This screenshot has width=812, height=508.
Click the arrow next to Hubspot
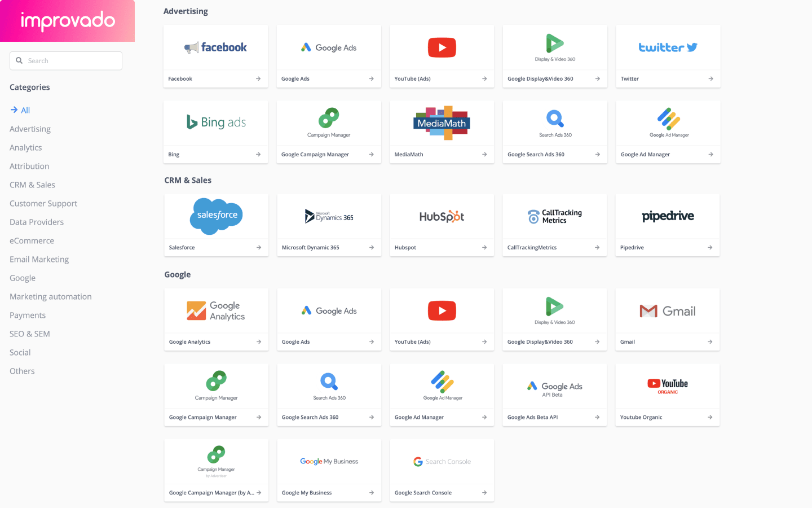484,247
